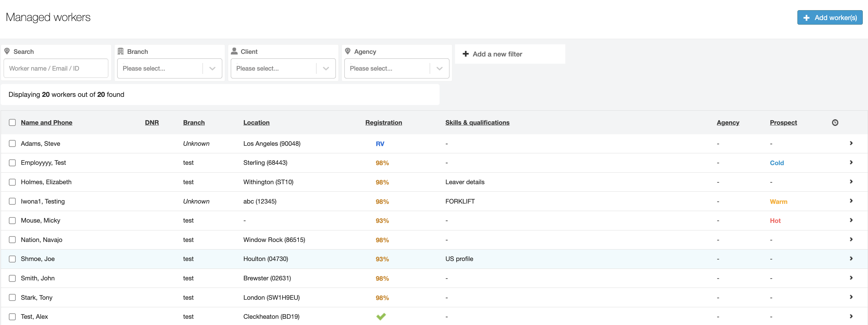Click the Hot prospect label for Mouse, Micky
Image resolution: width=868 pixels, height=325 pixels.
(775, 221)
